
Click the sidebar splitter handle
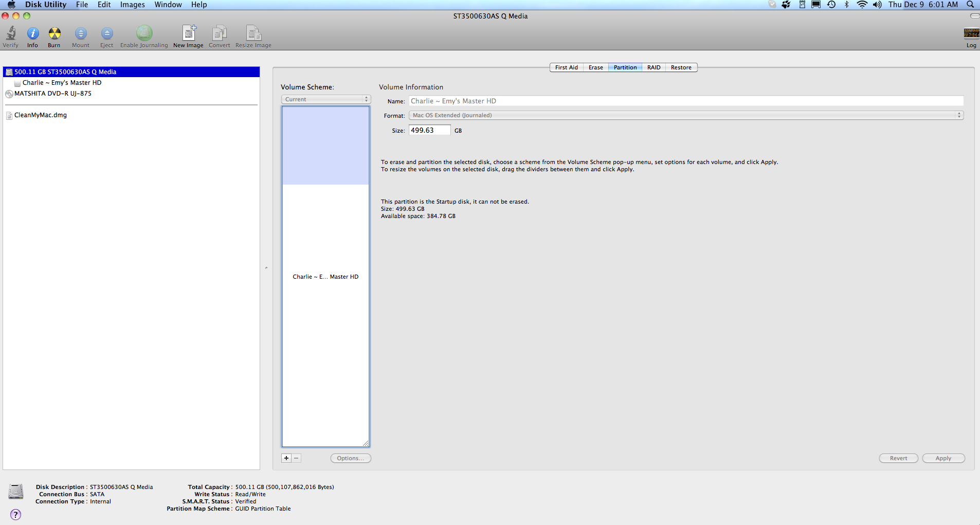(266, 268)
